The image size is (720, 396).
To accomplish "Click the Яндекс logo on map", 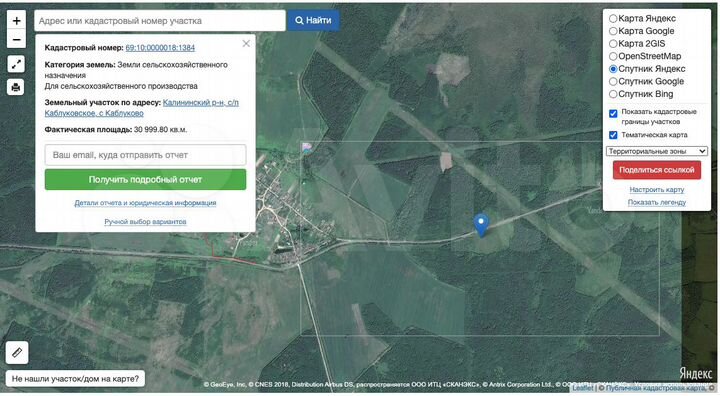I will tap(695, 373).
